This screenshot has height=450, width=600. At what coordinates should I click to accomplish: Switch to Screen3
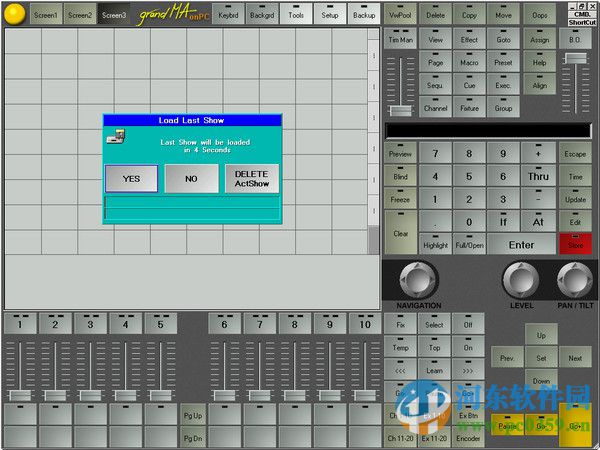[114, 15]
